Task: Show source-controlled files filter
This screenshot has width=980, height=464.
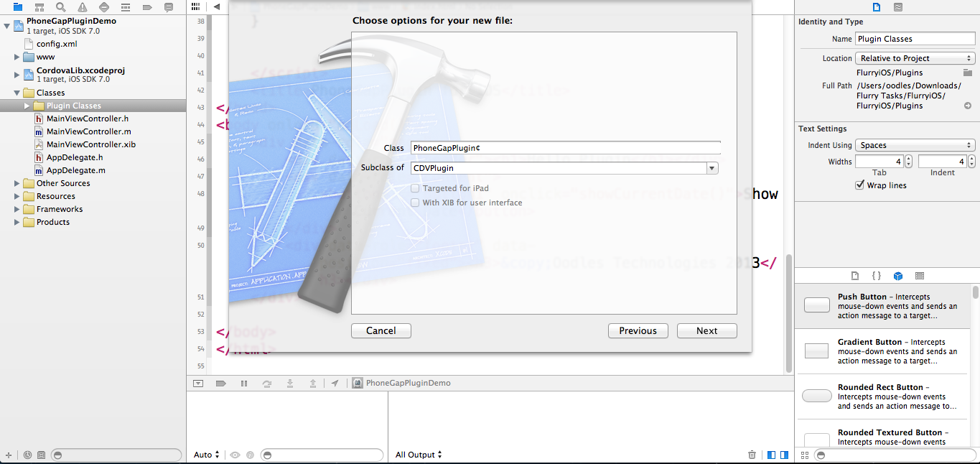Action: coord(41,455)
